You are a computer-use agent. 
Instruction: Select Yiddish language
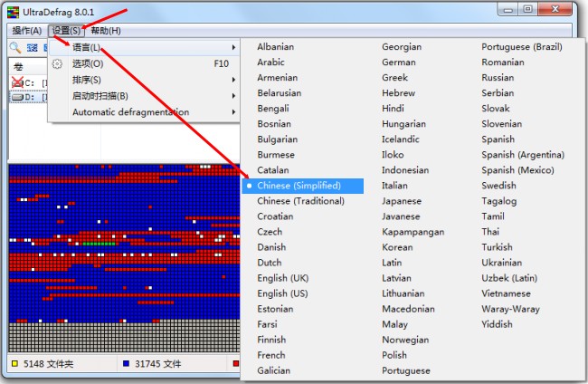point(497,324)
